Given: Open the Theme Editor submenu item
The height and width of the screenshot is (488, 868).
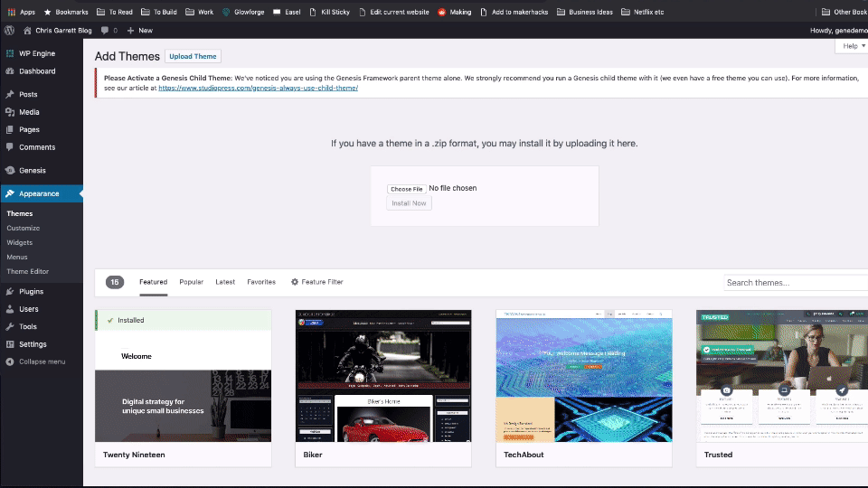Looking at the screenshot, I should point(28,272).
